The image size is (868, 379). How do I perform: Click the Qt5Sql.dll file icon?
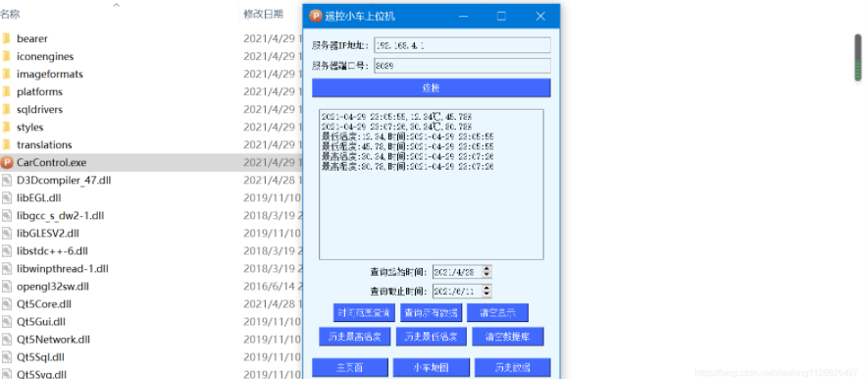pos(7,356)
